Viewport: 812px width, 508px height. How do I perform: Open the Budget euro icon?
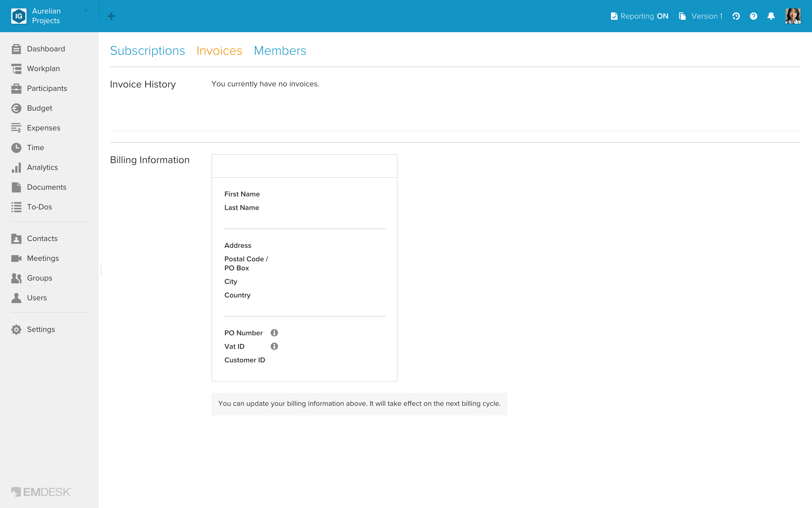click(16, 108)
